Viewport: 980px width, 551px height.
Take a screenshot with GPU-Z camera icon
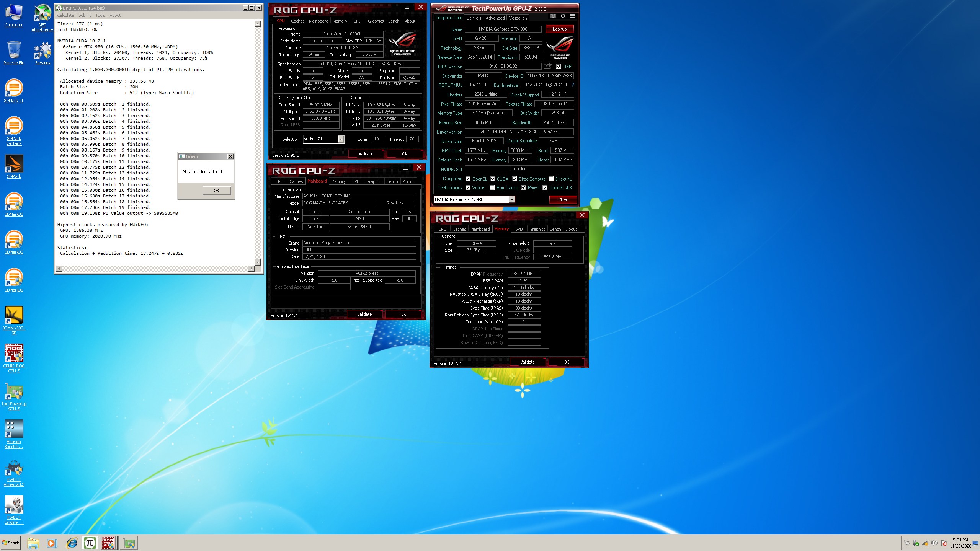click(553, 16)
